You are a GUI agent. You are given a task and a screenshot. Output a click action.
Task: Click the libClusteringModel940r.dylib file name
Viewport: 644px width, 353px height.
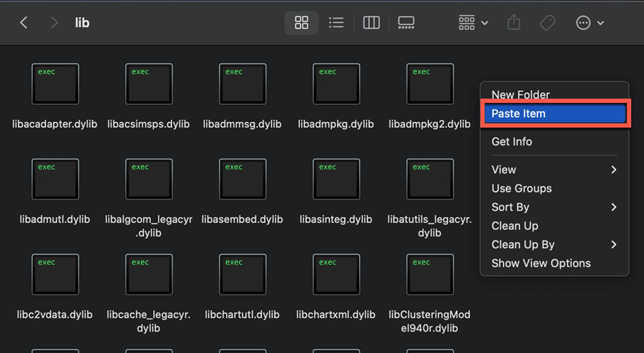(429, 321)
